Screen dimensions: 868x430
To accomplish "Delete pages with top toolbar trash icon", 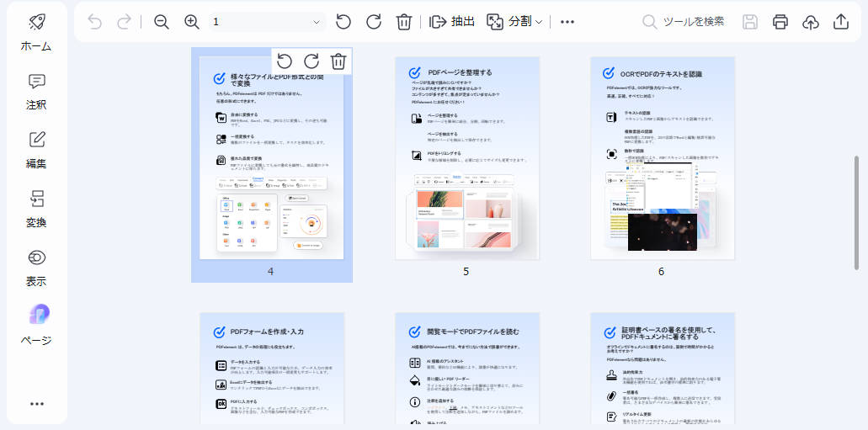I will pyautogui.click(x=403, y=22).
